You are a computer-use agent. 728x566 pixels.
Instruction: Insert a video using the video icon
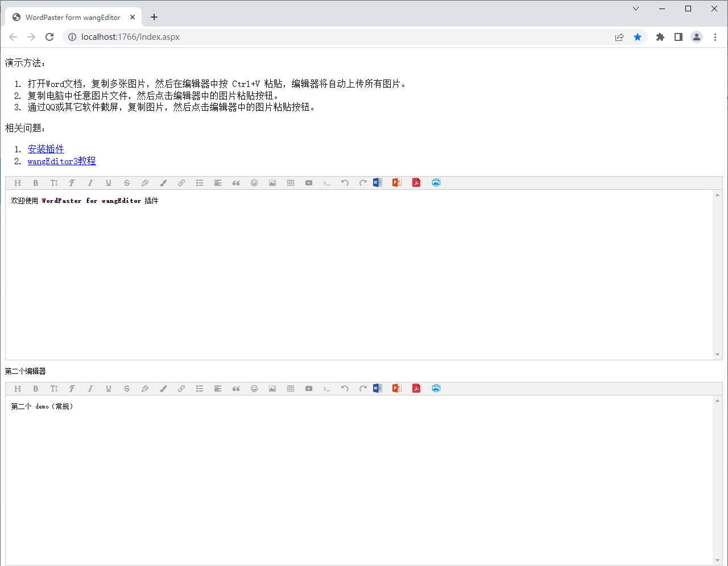pyautogui.click(x=309, y=182)
